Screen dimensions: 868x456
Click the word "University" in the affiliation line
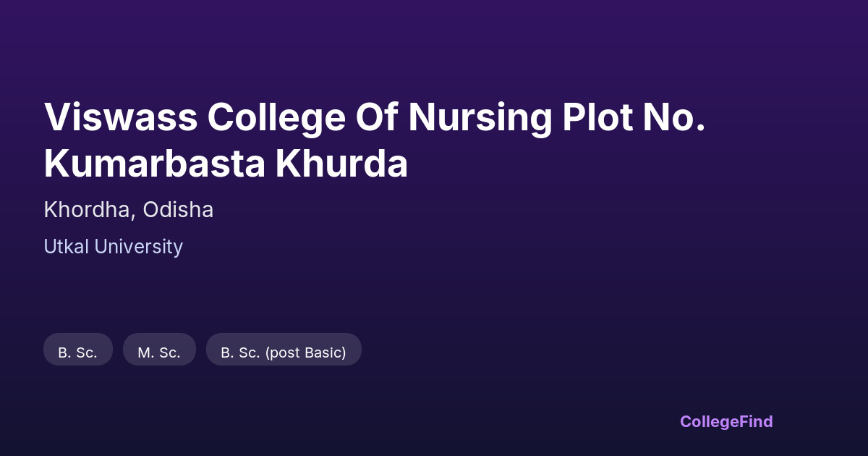(x=139, y=247)
